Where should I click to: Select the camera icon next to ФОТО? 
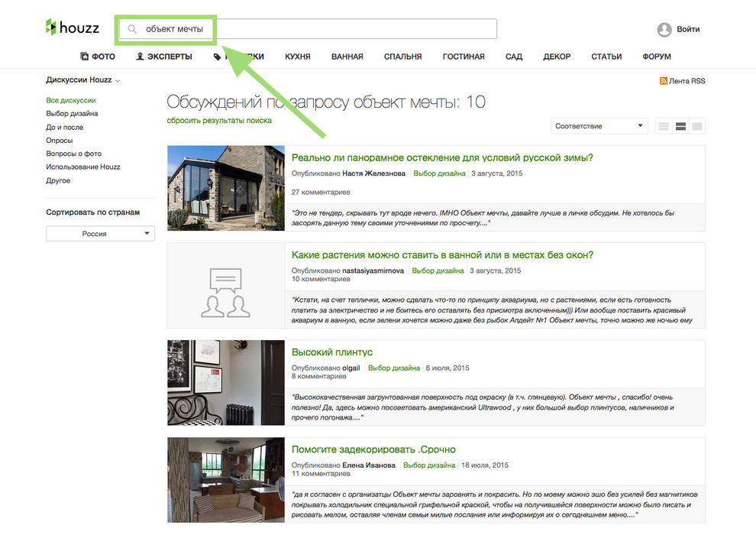[x=84, y=56]
